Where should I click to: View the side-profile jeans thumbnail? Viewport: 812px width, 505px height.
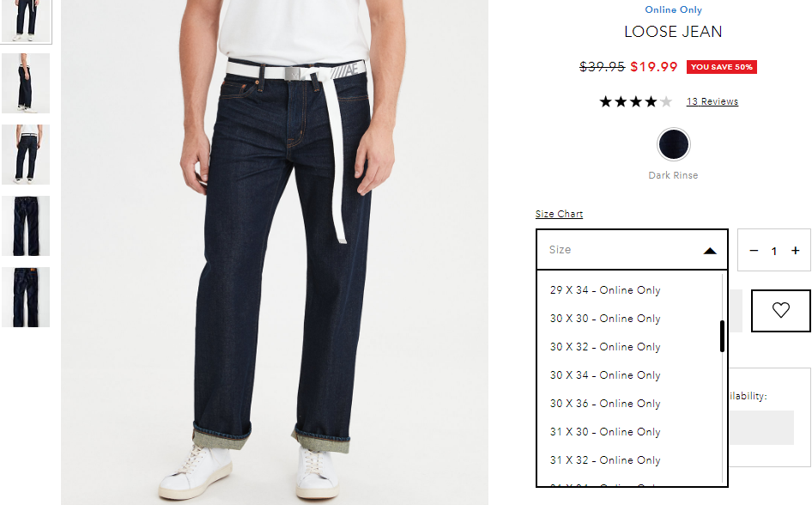coord(26,82)
